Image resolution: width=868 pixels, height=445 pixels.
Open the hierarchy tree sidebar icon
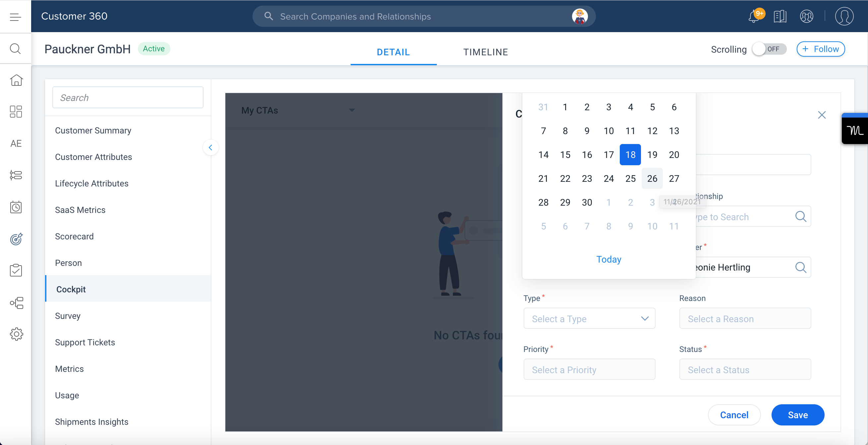(16, 303)
